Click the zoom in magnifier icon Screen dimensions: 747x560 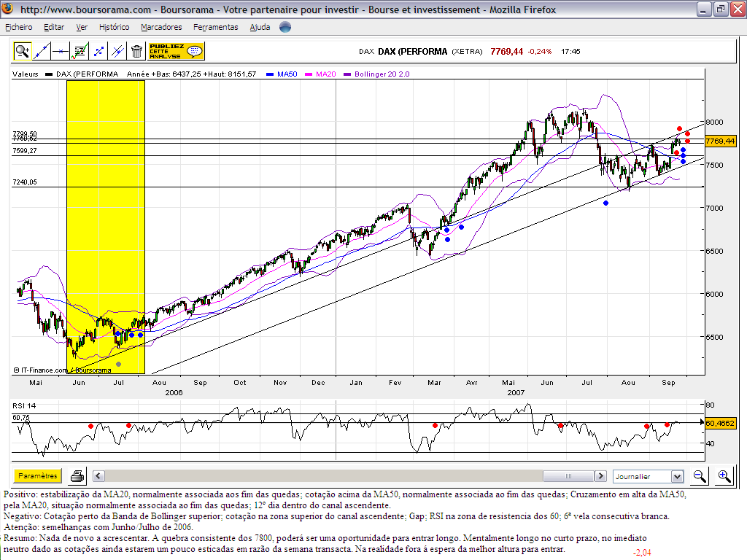click(724, 475)
